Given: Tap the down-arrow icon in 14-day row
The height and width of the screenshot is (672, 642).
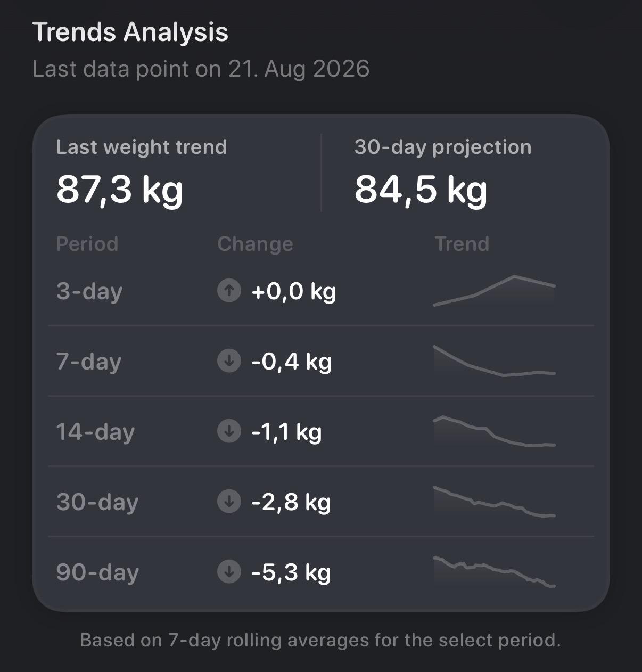Looking at the screenshot, I should 229,431.
